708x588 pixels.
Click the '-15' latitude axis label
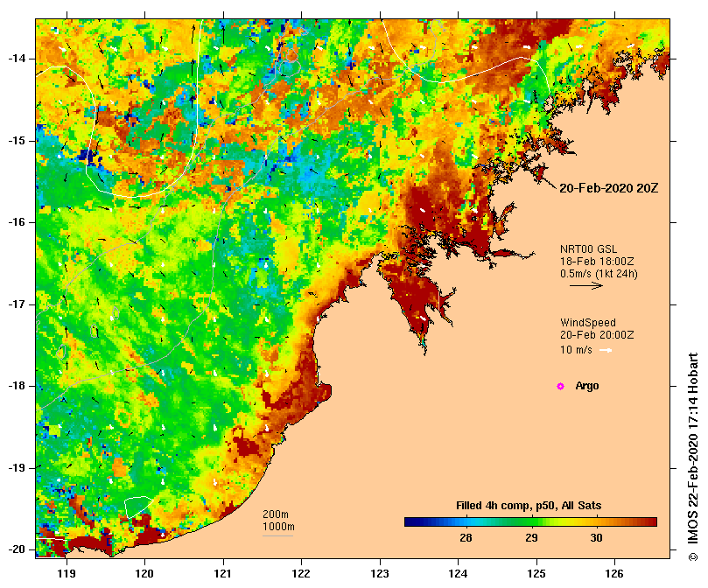click(17, 141)
